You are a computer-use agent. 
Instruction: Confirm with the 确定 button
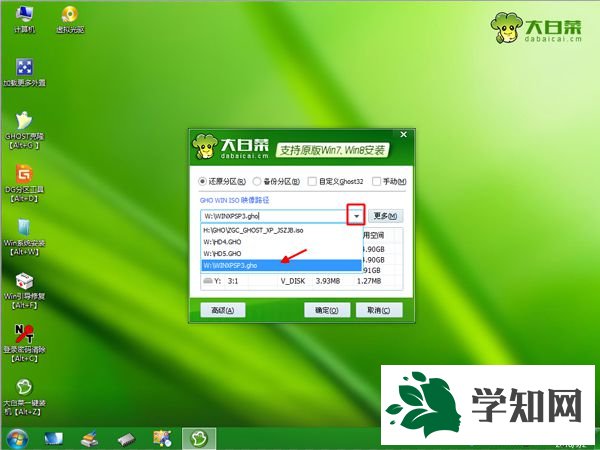[327, 310]
